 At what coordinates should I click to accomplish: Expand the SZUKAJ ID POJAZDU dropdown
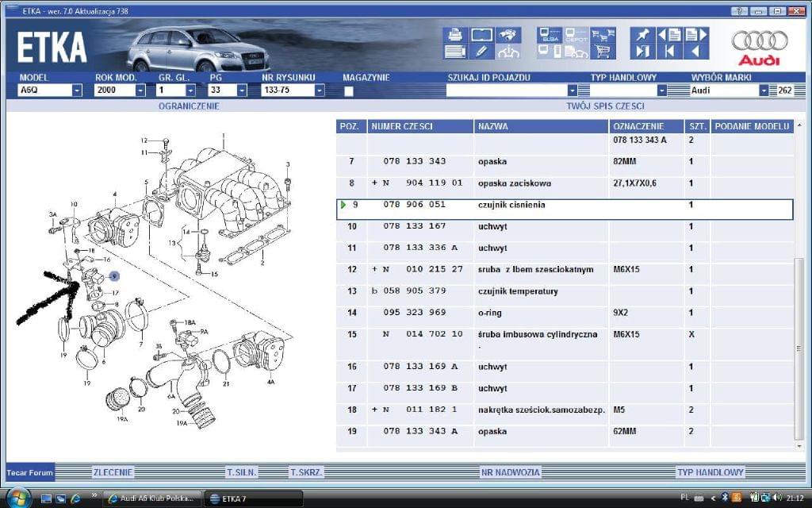[x=572, y=90]
